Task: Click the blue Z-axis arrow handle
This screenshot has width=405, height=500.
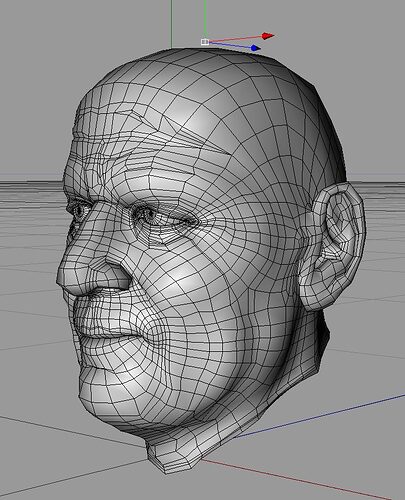Action: (256, 48)
